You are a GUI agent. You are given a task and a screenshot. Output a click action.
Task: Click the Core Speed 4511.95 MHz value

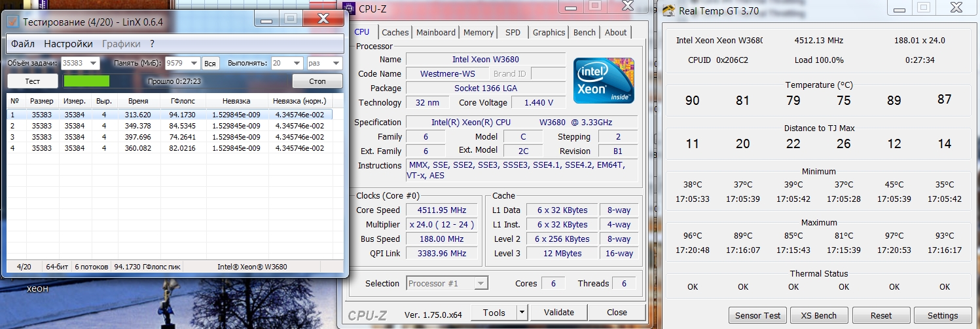[441, 210]
